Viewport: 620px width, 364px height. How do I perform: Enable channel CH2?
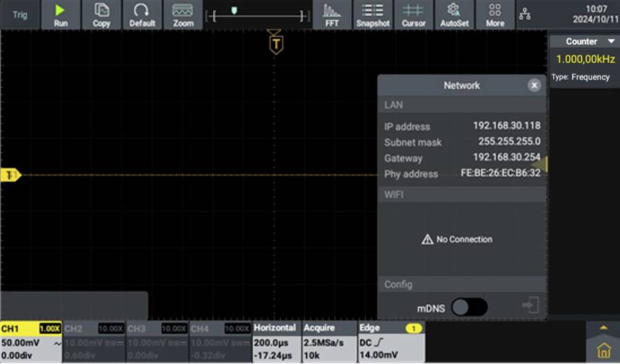tap(94, 341)
